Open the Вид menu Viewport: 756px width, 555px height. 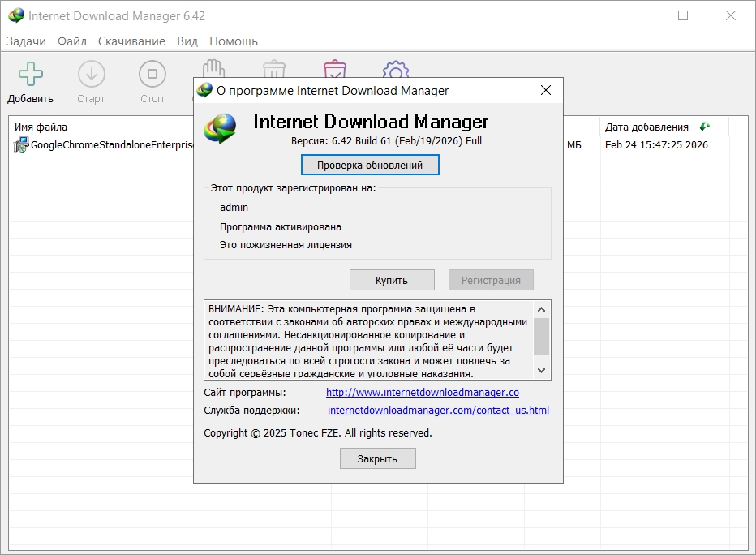click(x=187, y=41)
